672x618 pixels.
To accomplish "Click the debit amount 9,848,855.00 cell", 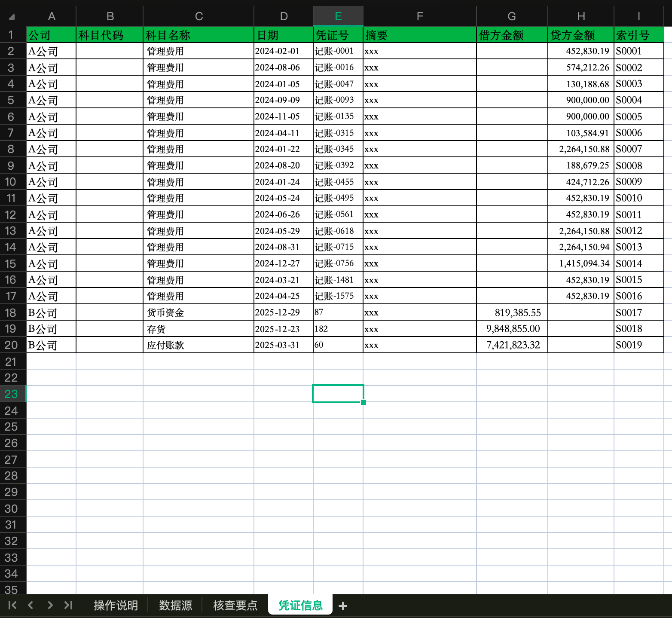I will [x=511, y=329].
